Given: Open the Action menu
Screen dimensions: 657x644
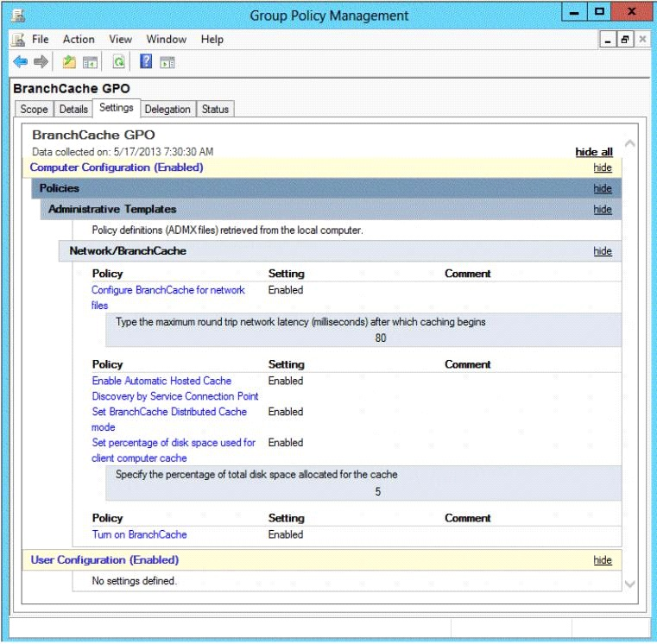Looking at the screenshot, I should pyautogui.click(x=79, y=40).
